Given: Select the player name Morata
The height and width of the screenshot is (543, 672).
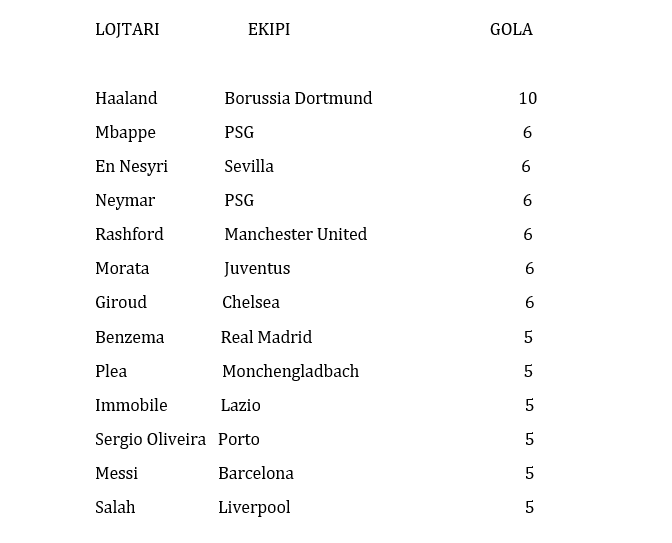Looking at the screenshot, I should [122, 268].
